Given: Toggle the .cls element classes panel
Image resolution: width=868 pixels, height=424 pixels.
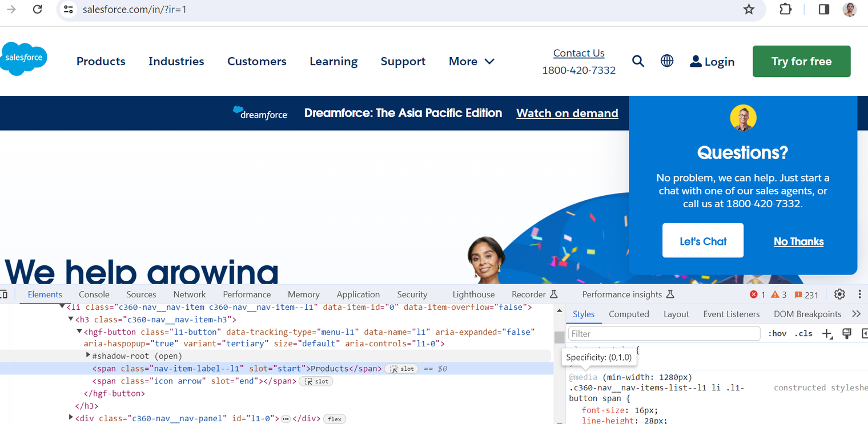Looking at the screenshot, I should [x=803, y=334].
